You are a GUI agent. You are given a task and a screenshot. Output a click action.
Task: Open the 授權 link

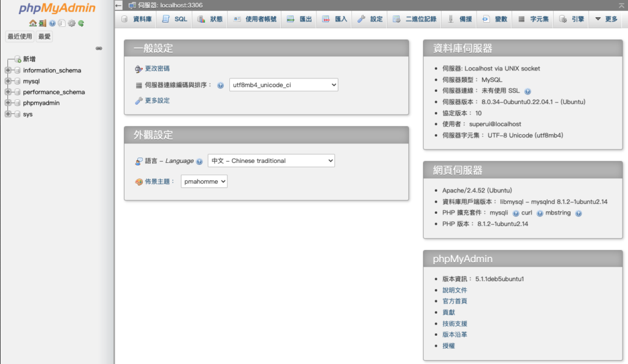pyautogui.click(x=448, y=346)
